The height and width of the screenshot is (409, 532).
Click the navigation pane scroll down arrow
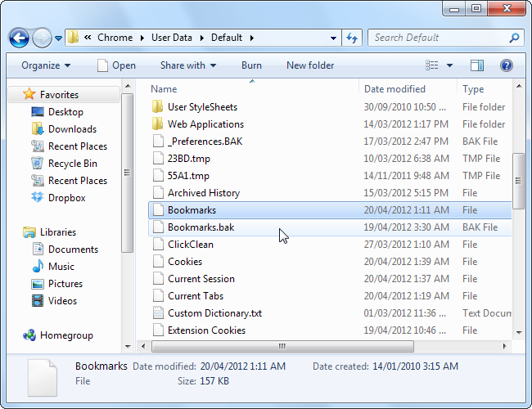coord(128,346)
